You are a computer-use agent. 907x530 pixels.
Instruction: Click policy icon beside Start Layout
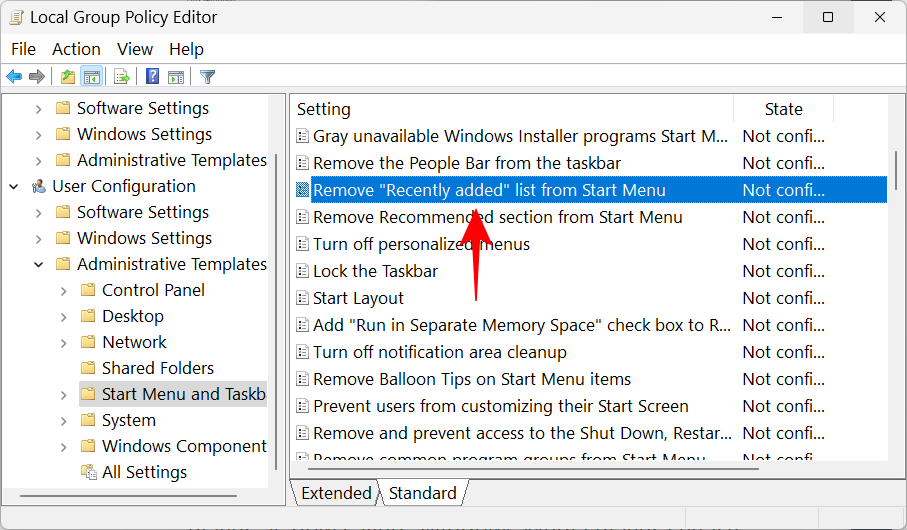pos(303,298)
